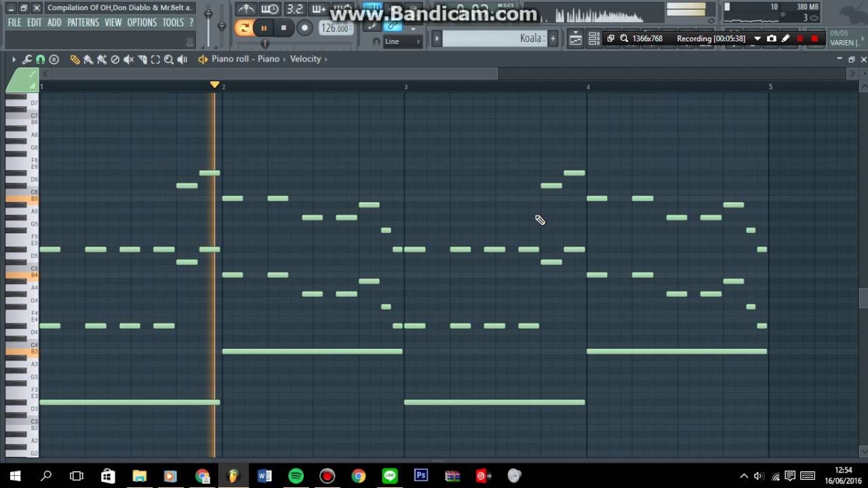Open the EDIT menu
Viewport: 868px width, 488px height.
(x=35, y=22)
